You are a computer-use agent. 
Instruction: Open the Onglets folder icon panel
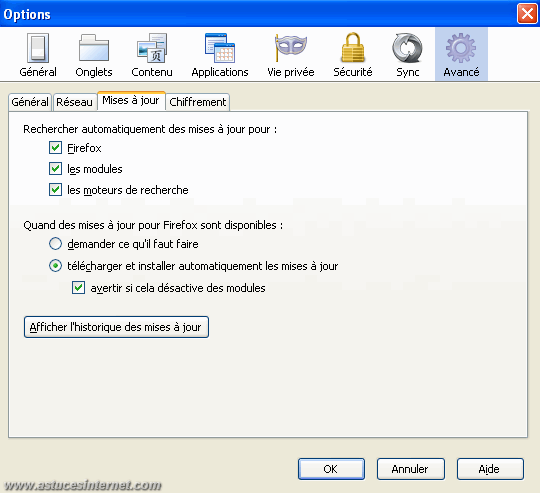click(x=94, y=55)
